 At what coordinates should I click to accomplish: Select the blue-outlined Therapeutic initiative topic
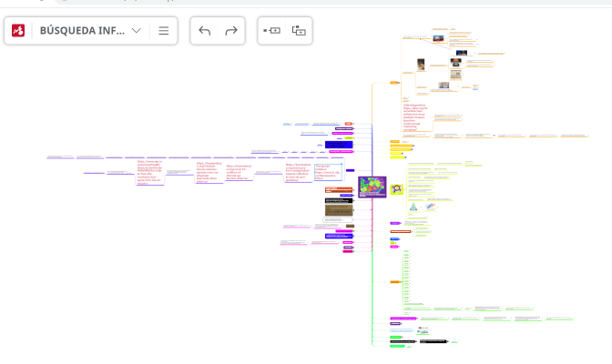point(328,172)
